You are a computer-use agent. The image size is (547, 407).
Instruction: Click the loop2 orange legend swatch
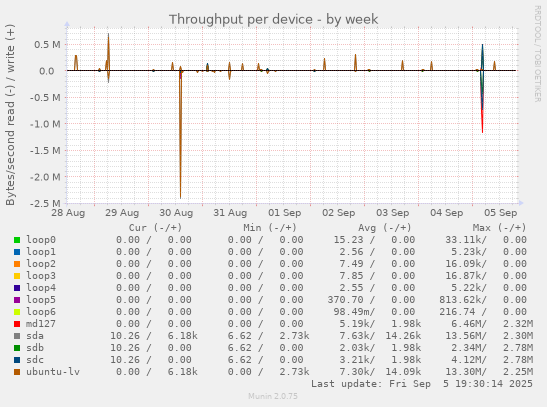tap(17, 264)
